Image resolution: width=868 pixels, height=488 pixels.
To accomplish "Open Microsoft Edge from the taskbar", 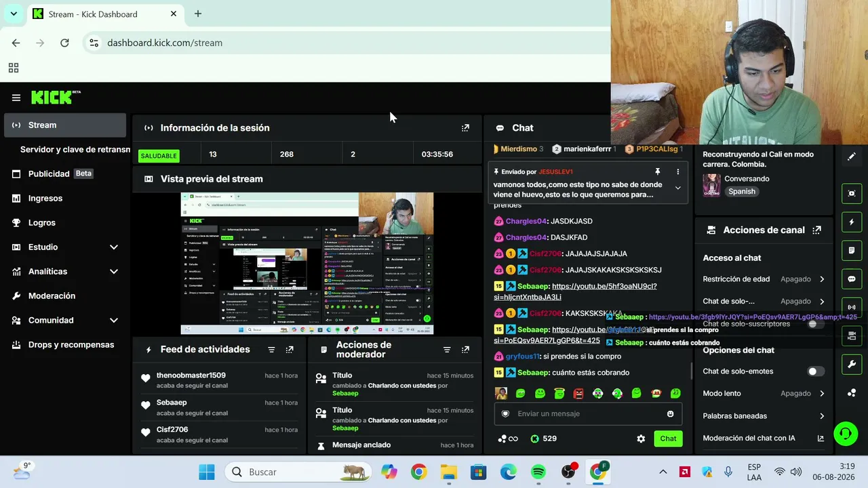I will tap(509, 472).
